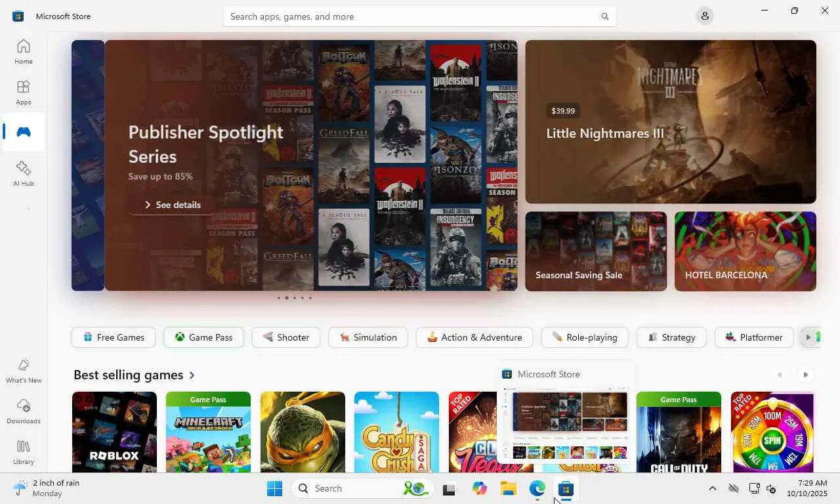840x504 pixels.
Task: Click the Microsoft Store taskbar preview thumbnail
Action: pyautogui.click(x=566, y=423)
